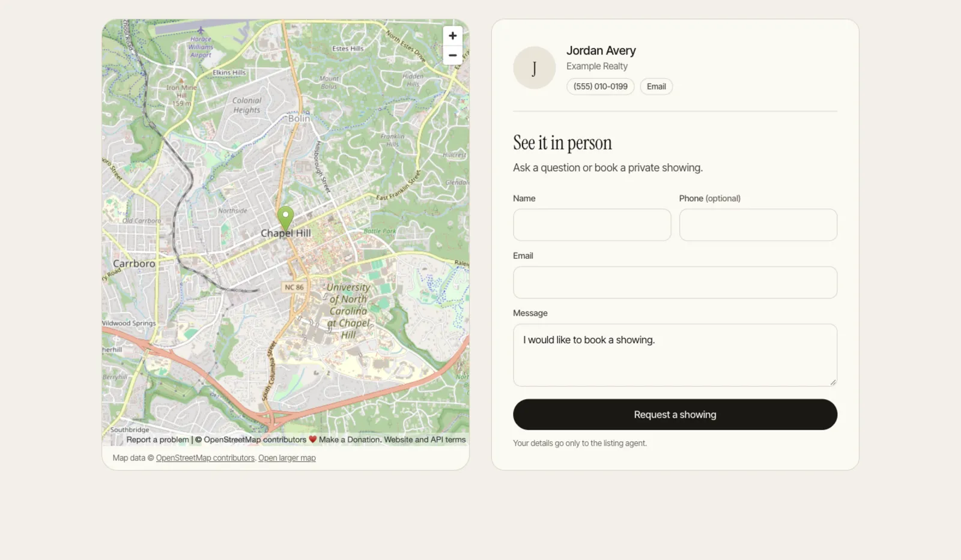Click the Iron Mine Hill map label
961x560 pixels.
click(x=181, y=95)
